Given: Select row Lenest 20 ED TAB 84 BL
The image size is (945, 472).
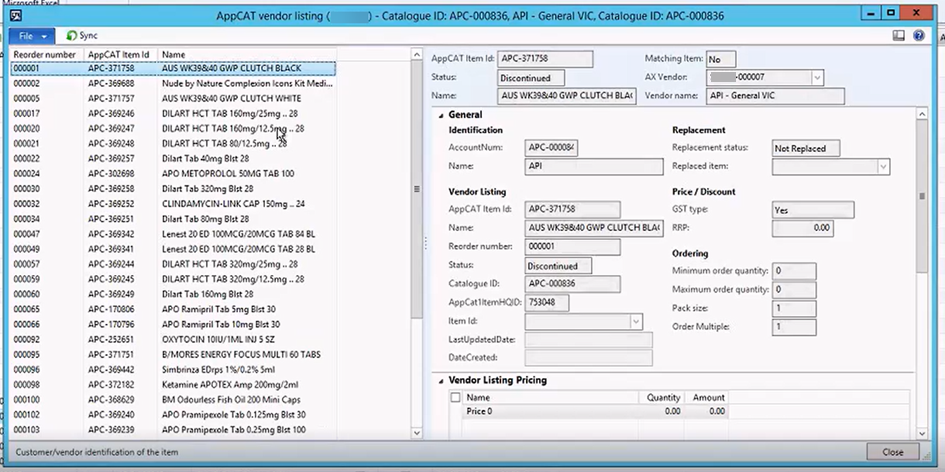Looking at the screenshot, I should [x=172, y=234].
